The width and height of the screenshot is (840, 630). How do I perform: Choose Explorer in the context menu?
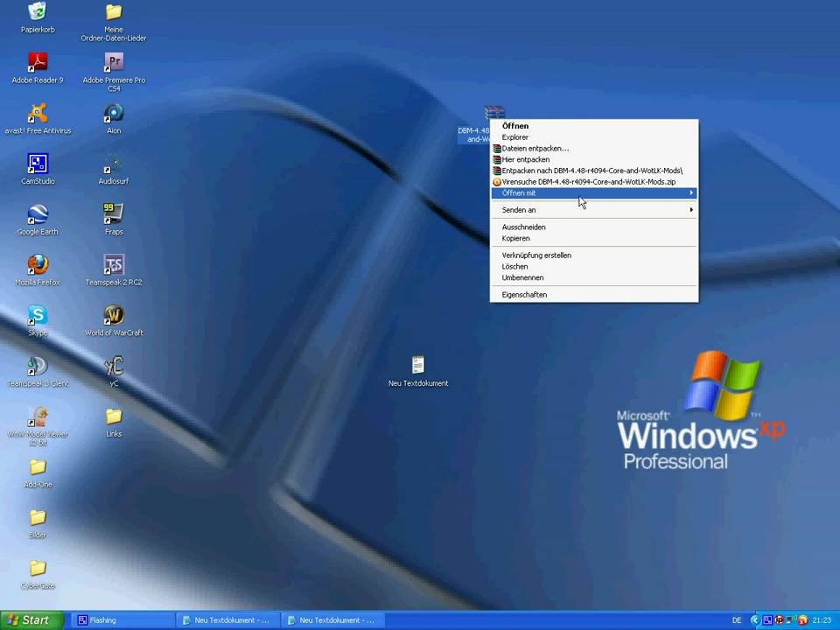click(594, 137)
